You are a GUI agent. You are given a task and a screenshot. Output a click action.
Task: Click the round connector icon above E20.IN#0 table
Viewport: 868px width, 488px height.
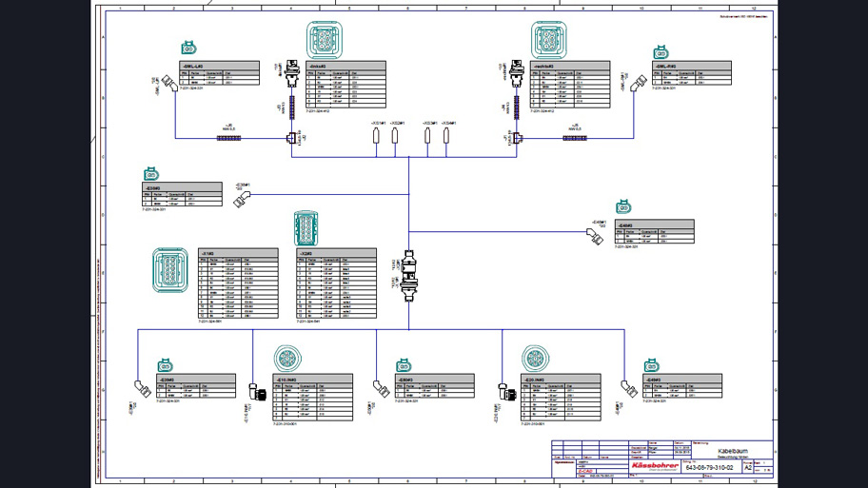(535, 359)
